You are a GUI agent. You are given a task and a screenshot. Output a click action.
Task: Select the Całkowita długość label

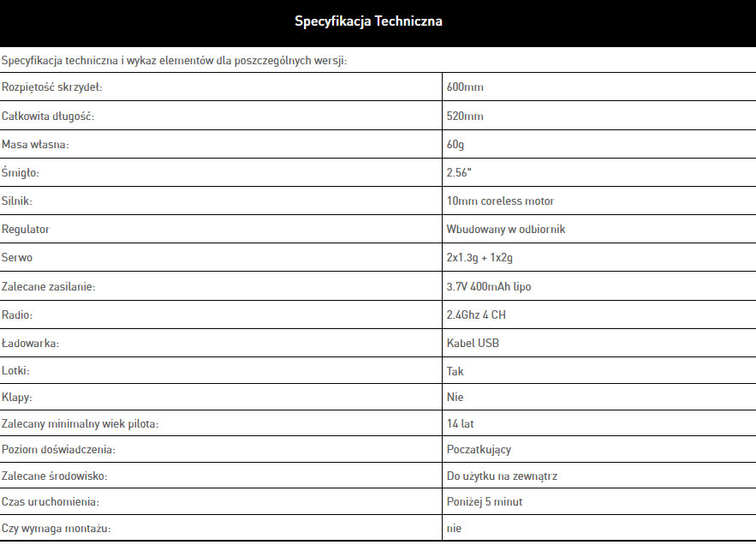pos(48,116)
